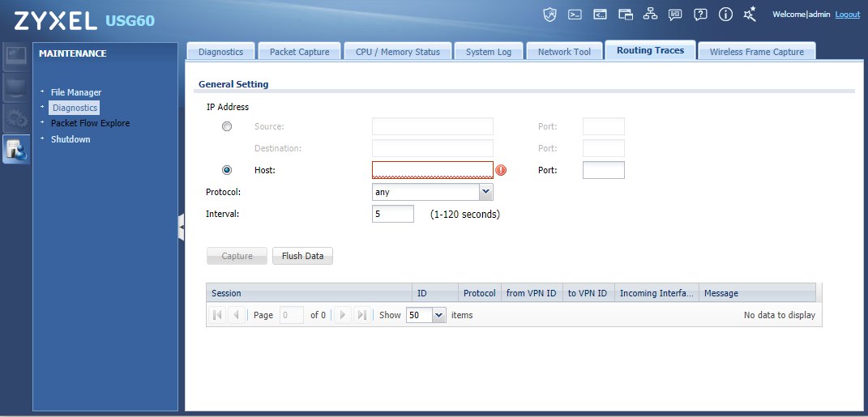The height and width of the screenshot is (417, 868).
Task: Open the Reference windows icon
Action: [626, 15]
